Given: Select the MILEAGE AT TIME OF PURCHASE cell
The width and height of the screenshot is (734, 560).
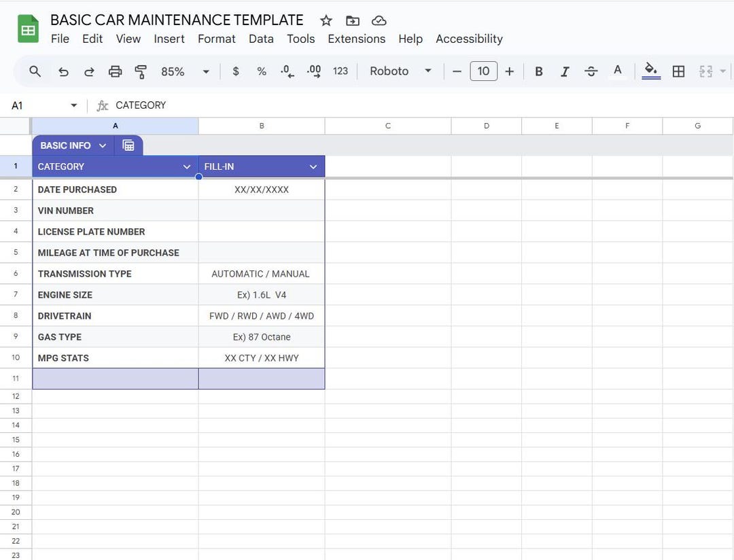Looking at the screenshot, I should coord(115,253).
